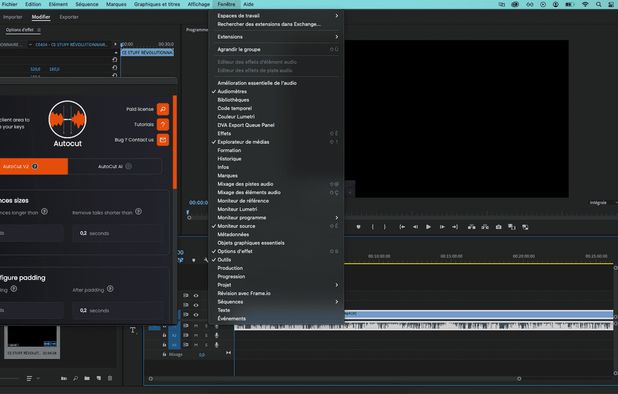Click the battery icon in the macOS menu bar
This screenshot has width=618, height=394.
pos(570,4)
